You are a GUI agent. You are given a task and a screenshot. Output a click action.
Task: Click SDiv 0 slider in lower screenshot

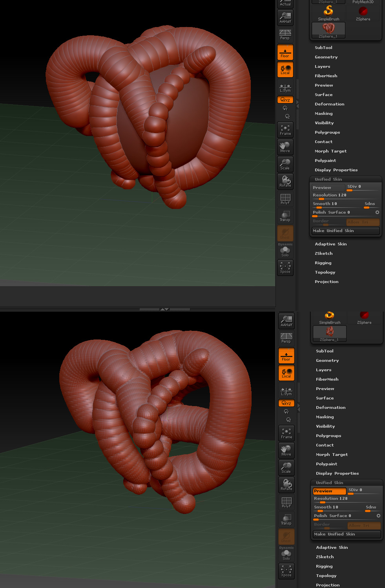point(364,490)
